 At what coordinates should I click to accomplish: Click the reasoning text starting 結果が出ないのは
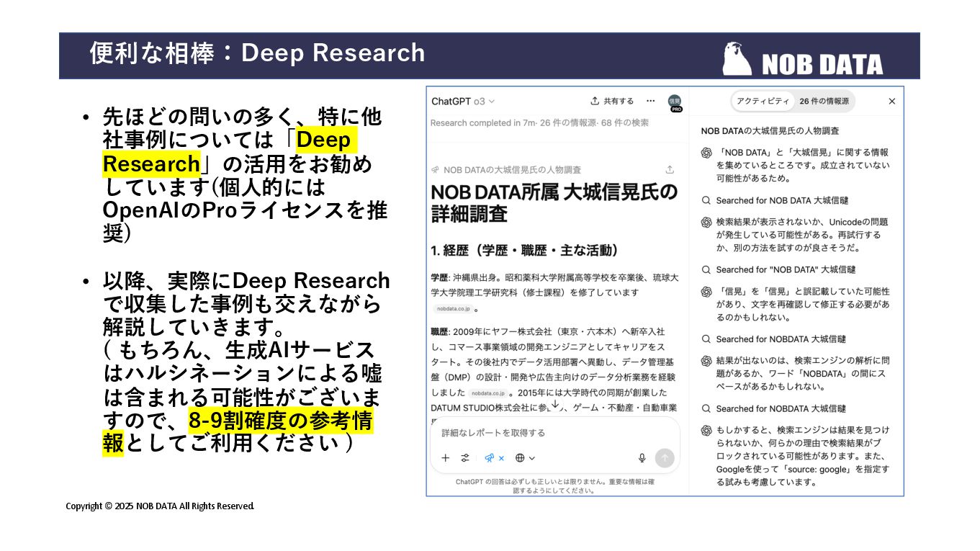coord(802,373)
